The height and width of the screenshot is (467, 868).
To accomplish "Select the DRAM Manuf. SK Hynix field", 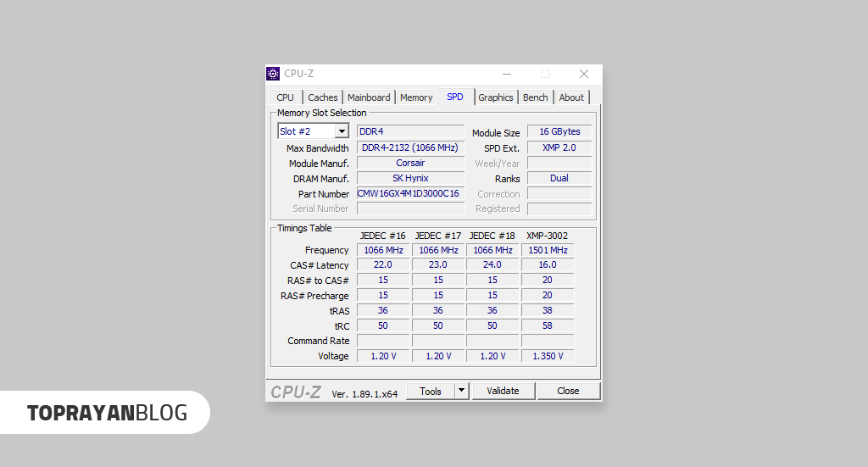I will pos(410,178).
